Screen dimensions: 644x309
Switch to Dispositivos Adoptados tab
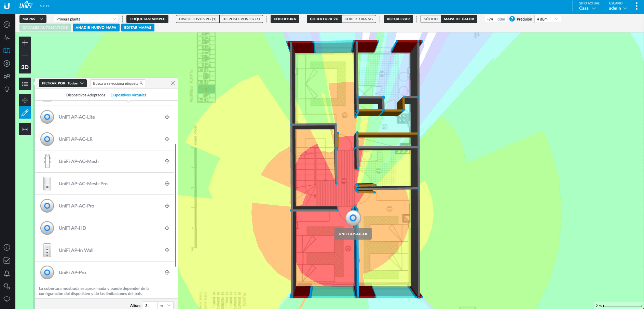(86, 95)
